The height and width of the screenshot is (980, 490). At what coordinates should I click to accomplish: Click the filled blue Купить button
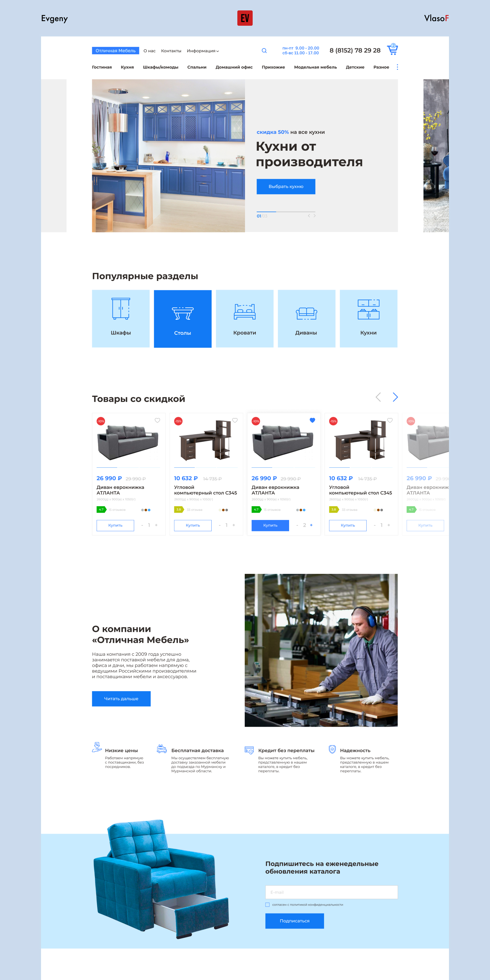270,526
